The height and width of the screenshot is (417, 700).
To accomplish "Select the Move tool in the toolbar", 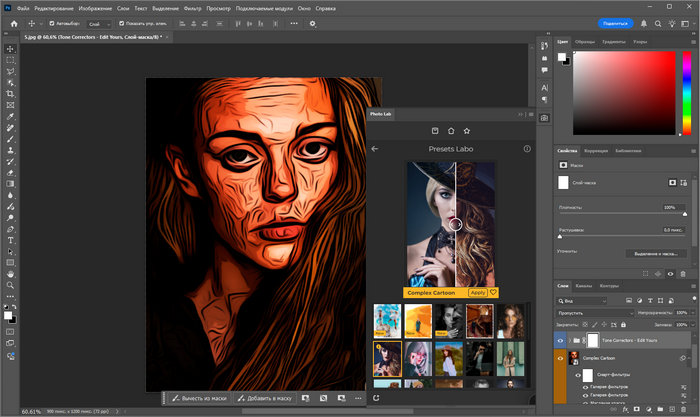I will (x=10, y=47).
